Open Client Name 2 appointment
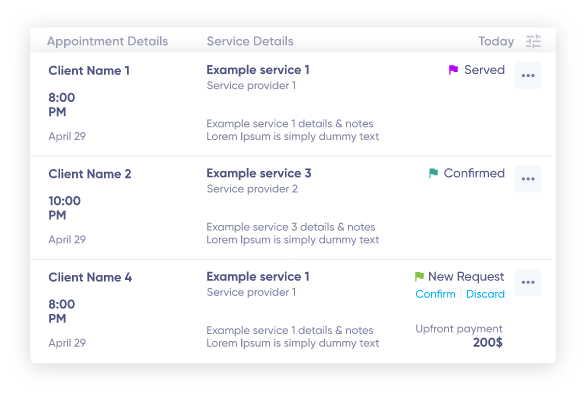 point(90,174)
